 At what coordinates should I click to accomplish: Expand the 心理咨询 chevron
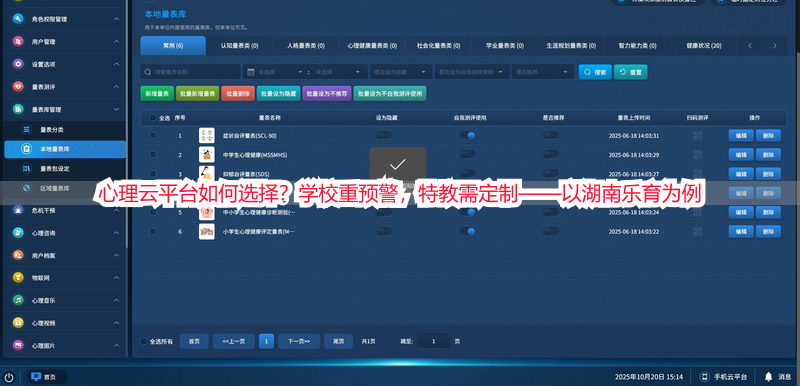[116, 233]
